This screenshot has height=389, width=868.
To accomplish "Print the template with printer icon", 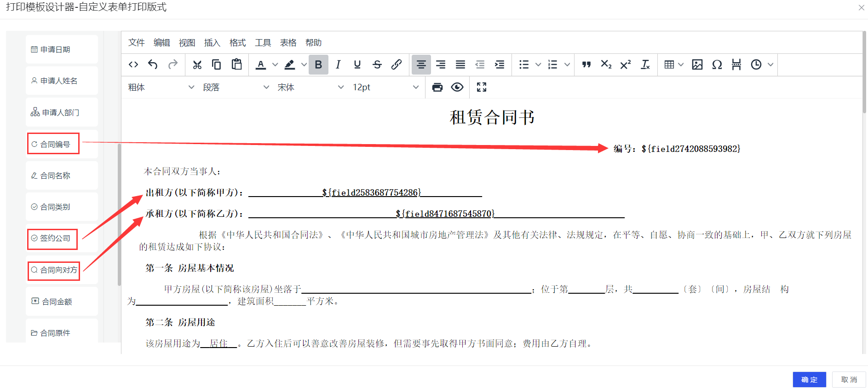I will pos(437,87).
